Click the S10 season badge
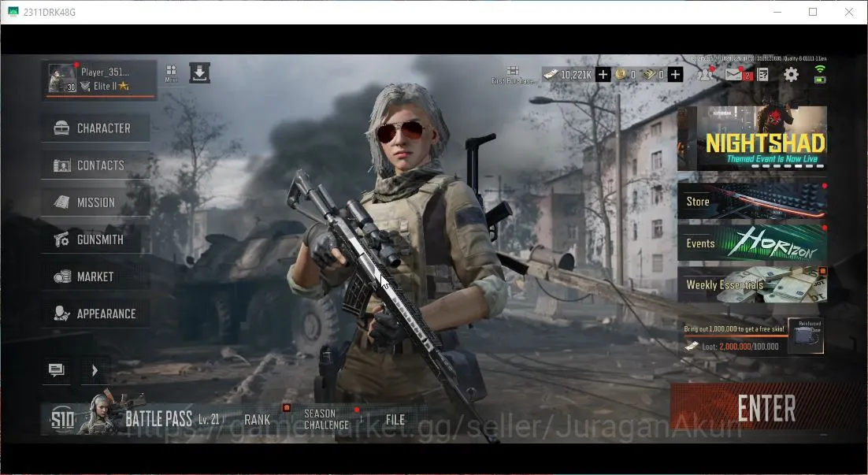 click(62, 420)
